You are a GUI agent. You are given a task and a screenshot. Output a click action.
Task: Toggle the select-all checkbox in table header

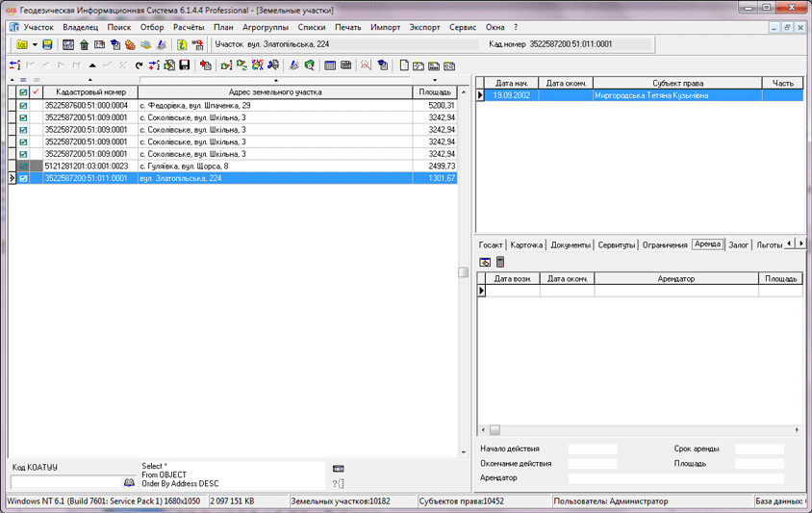23,92
